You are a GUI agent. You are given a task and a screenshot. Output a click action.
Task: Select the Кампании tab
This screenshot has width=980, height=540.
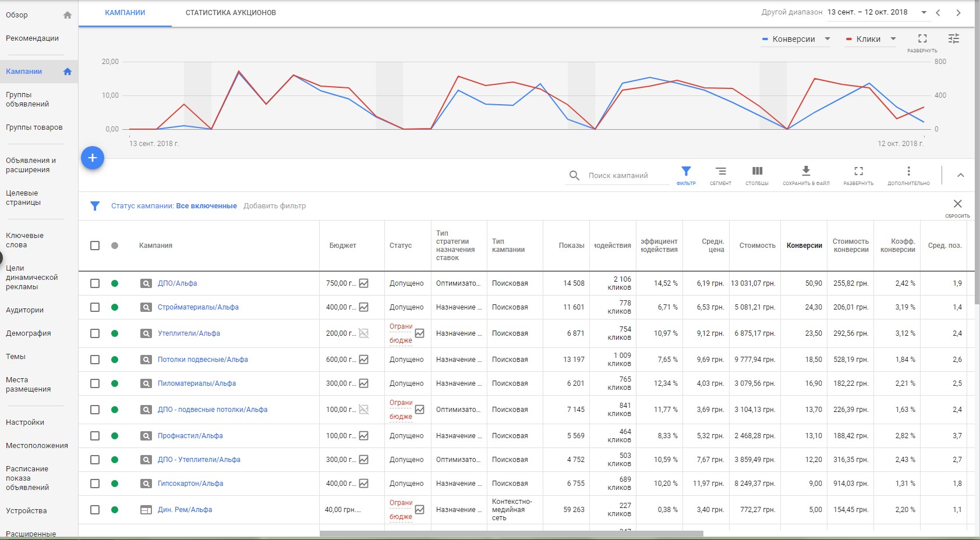tap(125, 13)
